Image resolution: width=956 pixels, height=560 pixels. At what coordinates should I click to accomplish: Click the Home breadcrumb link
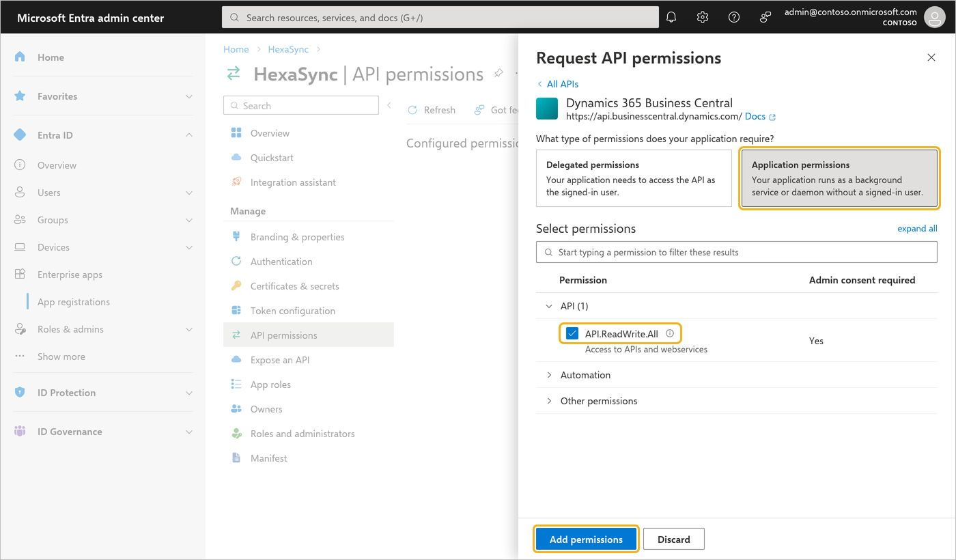click(236, 49)
